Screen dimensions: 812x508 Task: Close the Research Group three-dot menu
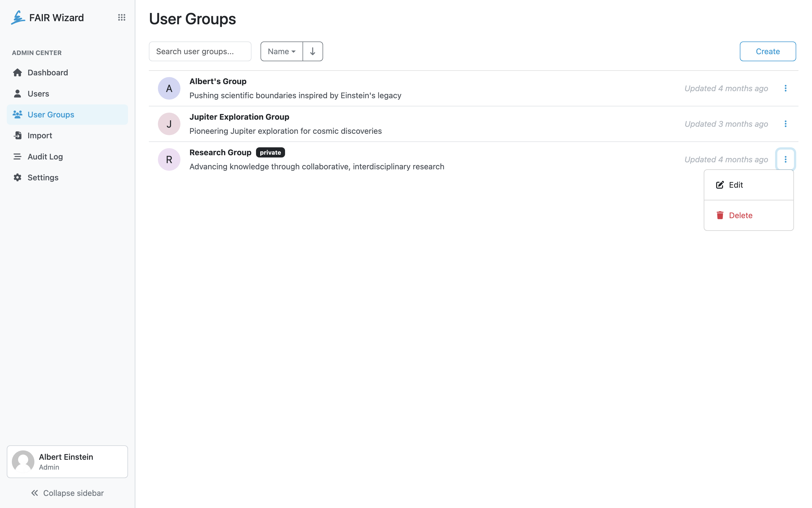[x=785, y=159]
